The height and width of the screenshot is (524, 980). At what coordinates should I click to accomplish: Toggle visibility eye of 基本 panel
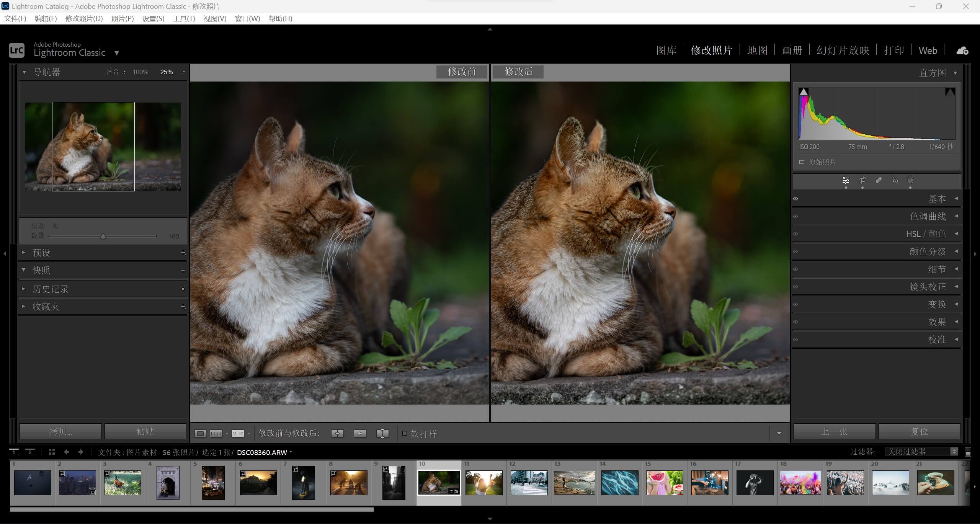[x=795, y=199]
